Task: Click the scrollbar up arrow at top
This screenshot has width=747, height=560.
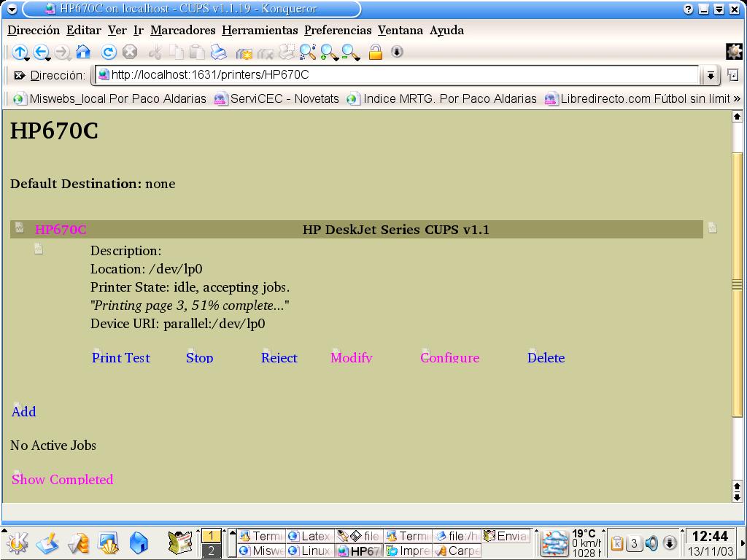Action: (x=737, y=116)
